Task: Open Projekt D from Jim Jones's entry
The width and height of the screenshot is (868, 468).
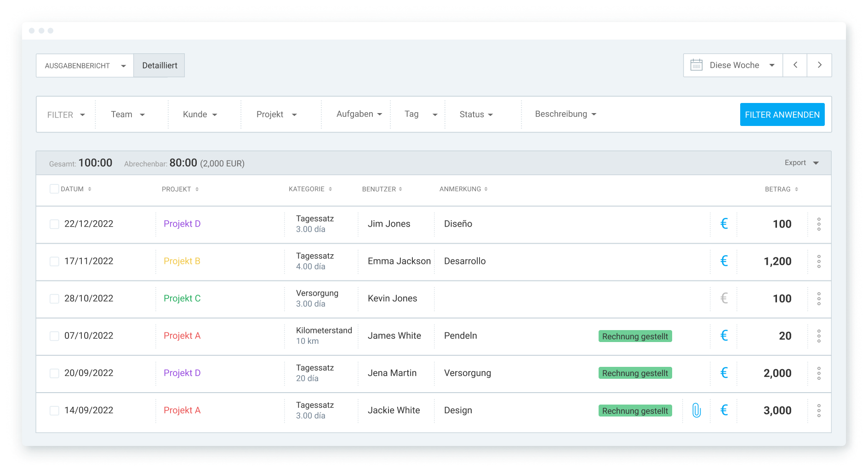Action: tap(182, 224)
